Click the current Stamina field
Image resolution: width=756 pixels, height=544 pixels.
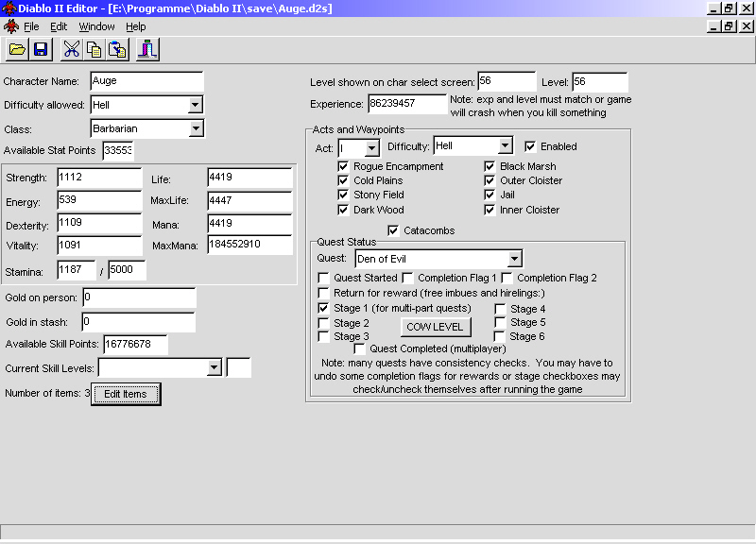pos(77,270)
